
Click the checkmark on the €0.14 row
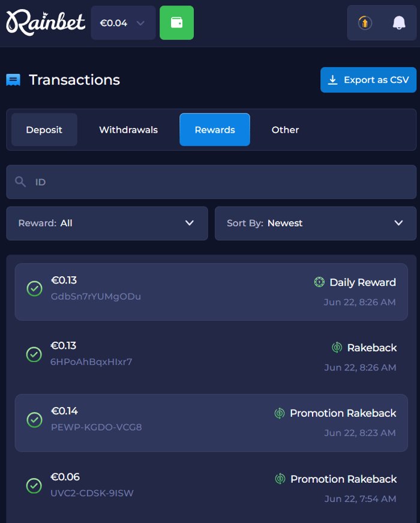[34, 420]
